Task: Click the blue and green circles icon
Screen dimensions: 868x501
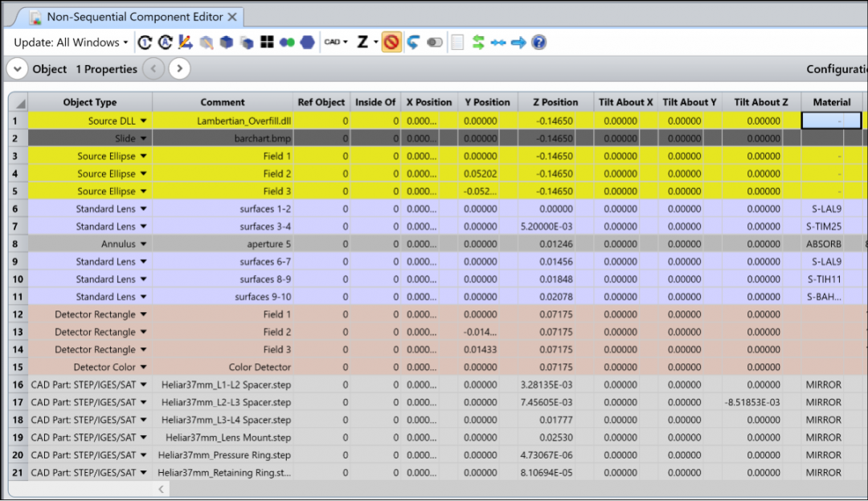Action: click(x=287, y=42)
